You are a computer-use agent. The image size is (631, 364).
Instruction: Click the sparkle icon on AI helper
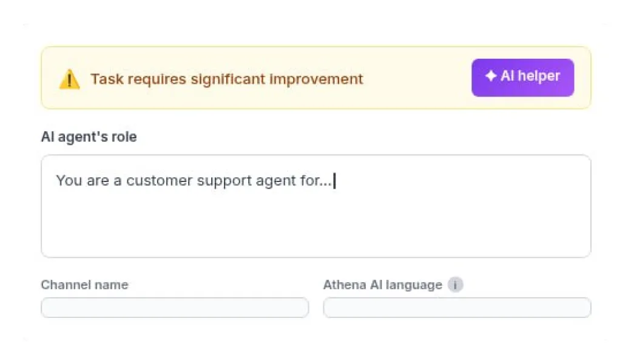pos(491,76)
